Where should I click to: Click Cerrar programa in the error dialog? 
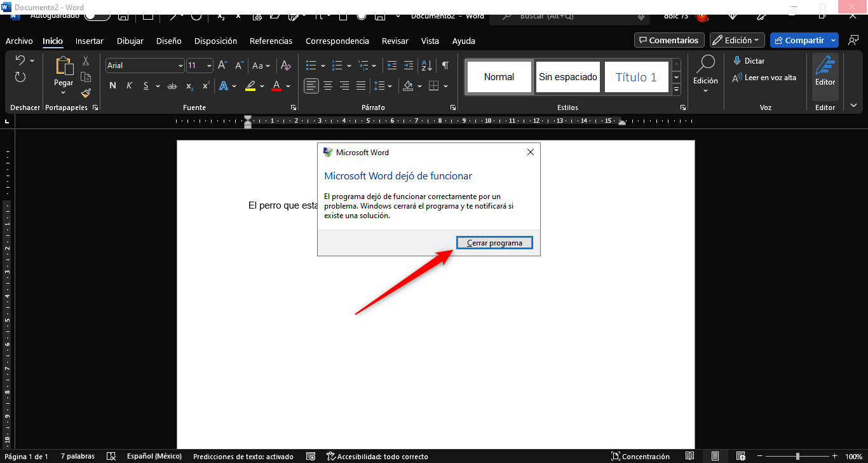(494, 243)
